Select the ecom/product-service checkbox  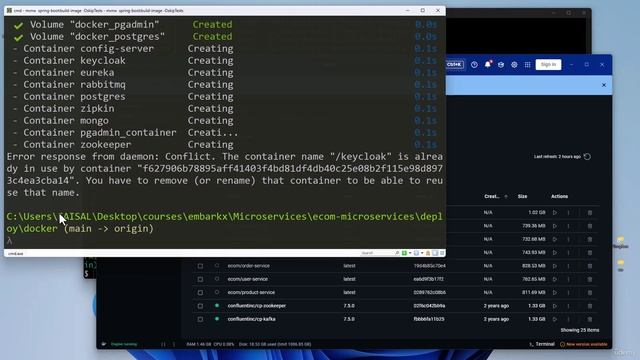200,293
